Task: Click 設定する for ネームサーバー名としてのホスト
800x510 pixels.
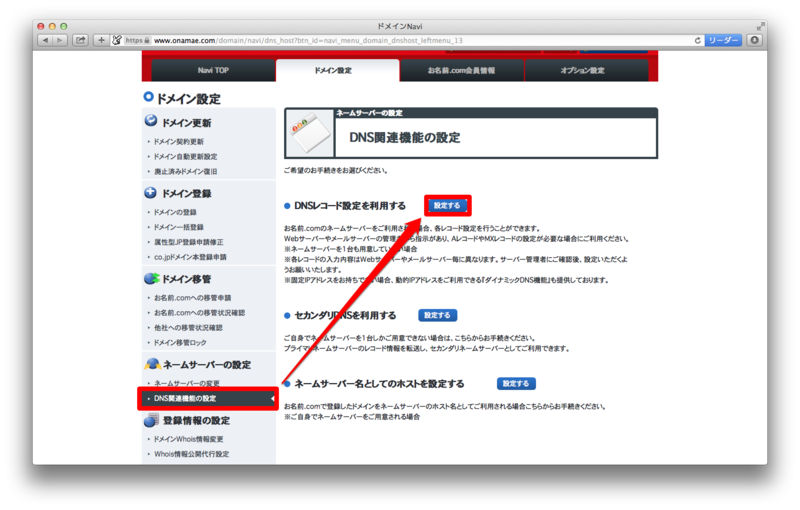Action: point(516,384)
